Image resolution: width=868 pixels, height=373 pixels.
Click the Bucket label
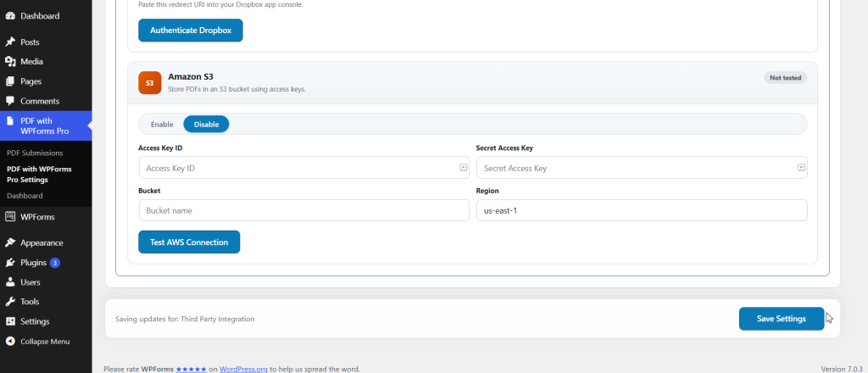click(149, 191)
